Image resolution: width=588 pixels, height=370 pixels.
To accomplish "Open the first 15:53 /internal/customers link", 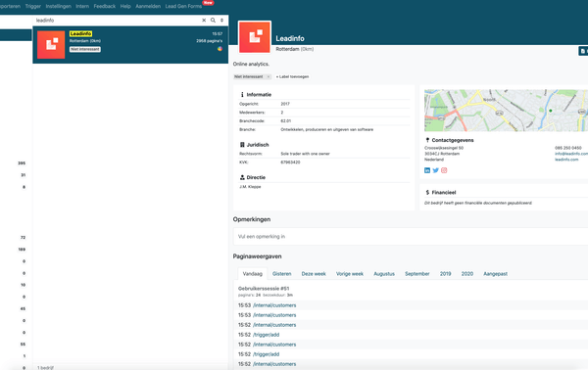I will coord(274,305).
